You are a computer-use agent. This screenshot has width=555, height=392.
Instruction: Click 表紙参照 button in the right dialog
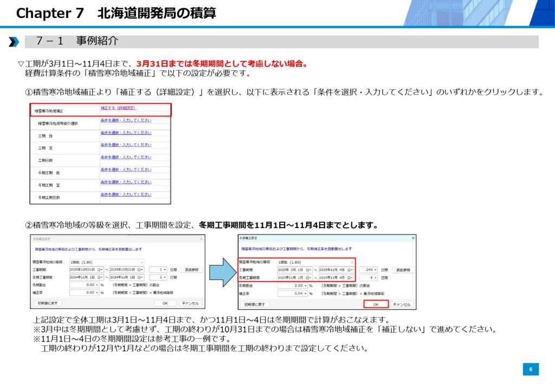coord(402,270)
